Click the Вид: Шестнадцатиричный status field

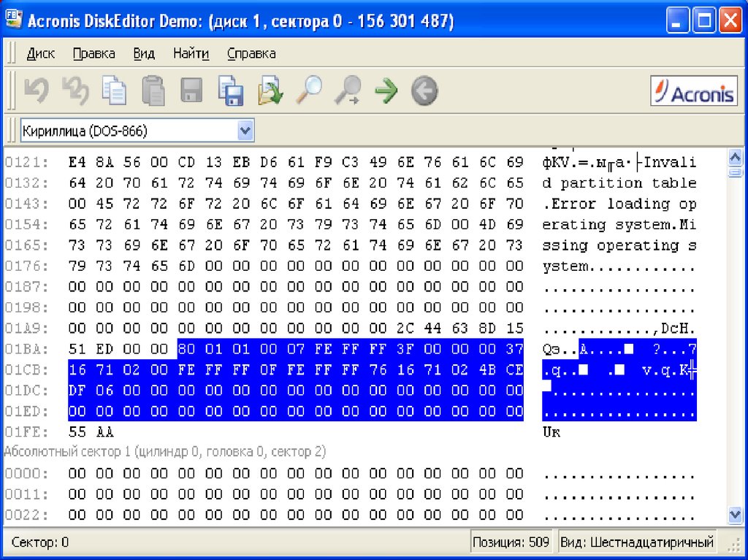click(637, 542)
